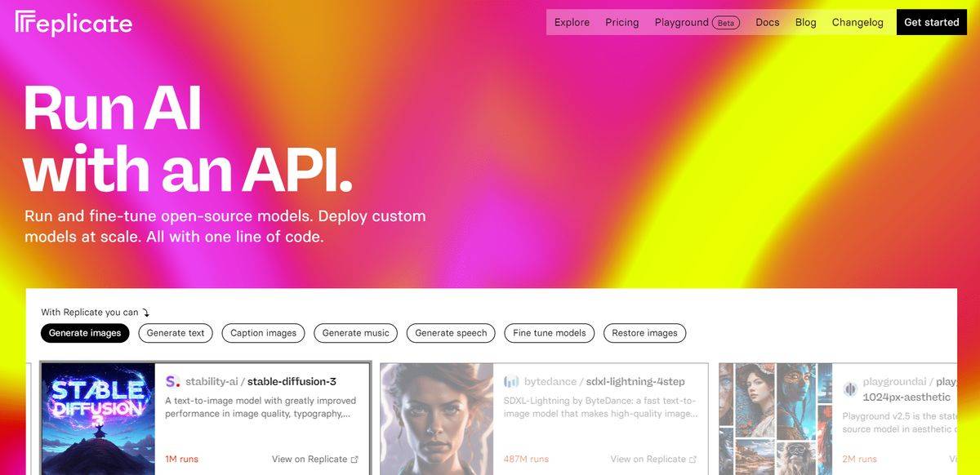Open the Stable Diffusion thumbnail image
980x475 pixels.
click(98, 419)
